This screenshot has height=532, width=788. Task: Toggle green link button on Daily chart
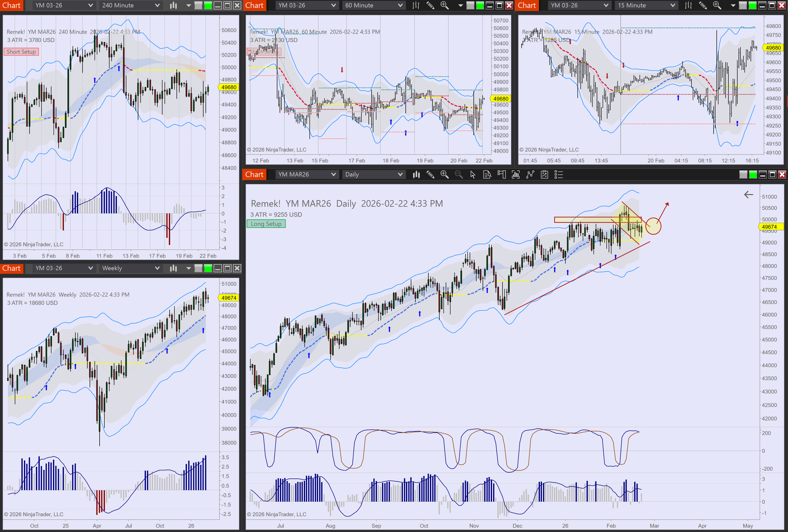tap(753, 175)
